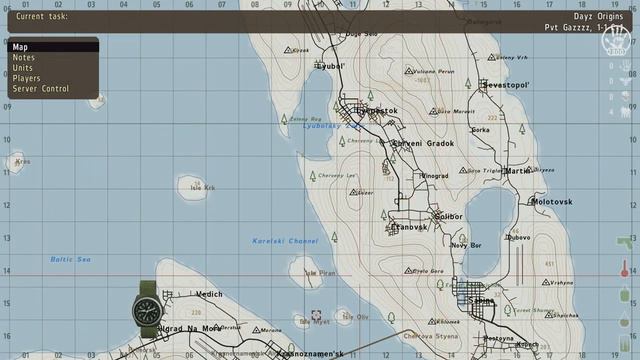
Task: Click the Current task label
Action: click(x=42, y=16)
